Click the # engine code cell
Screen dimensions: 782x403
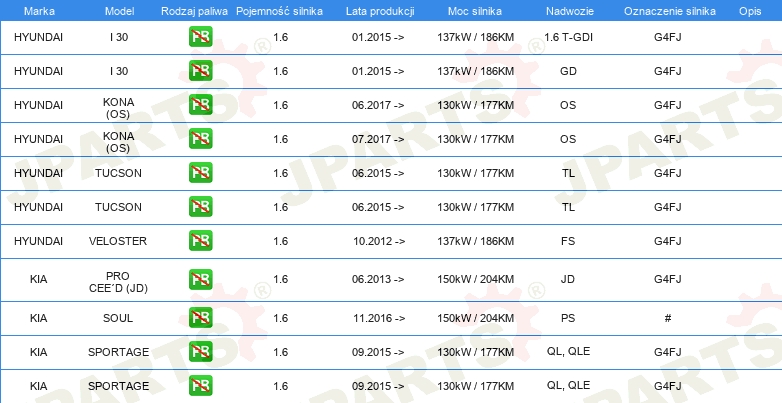pos(668,318)
